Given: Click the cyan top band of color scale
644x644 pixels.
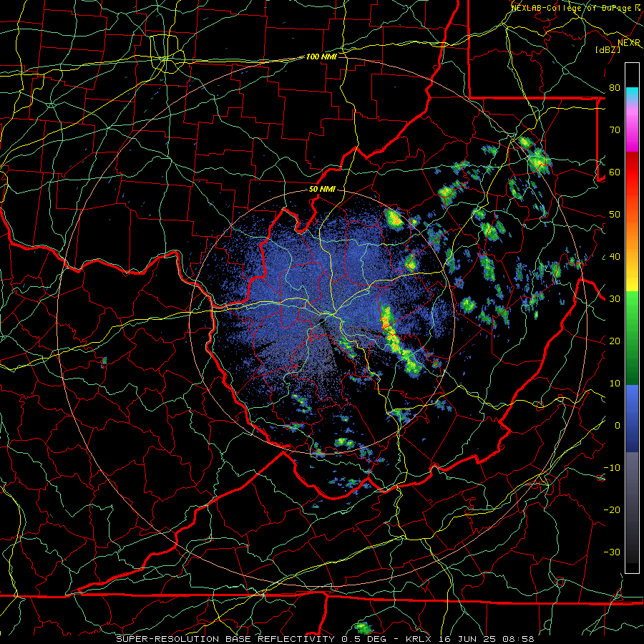Looking at the screenshot, I should tap(632, 93).
